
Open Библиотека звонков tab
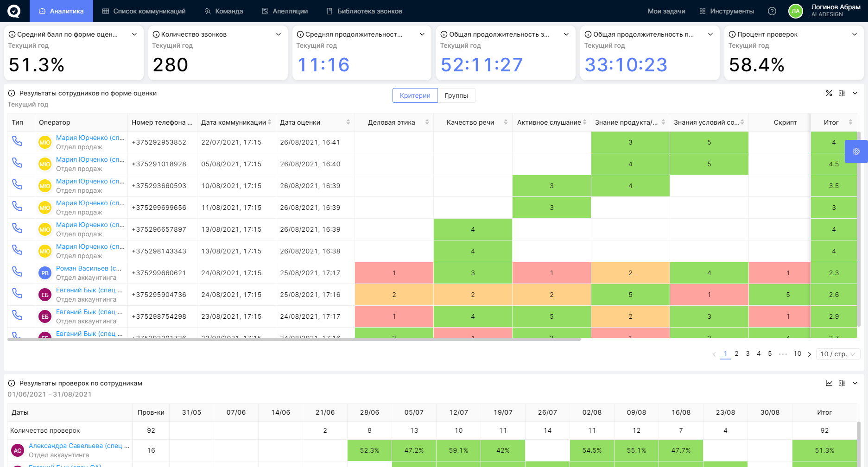coord(364,11)
